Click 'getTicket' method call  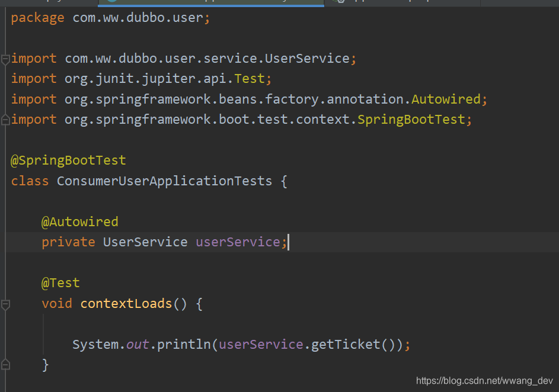coord(346,345)
